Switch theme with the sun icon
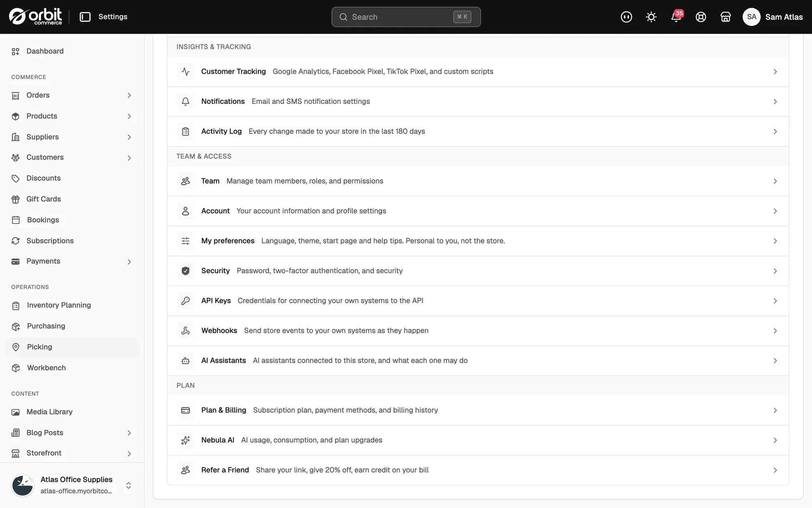Screen dimensions: 812x508 click(651, 17)
